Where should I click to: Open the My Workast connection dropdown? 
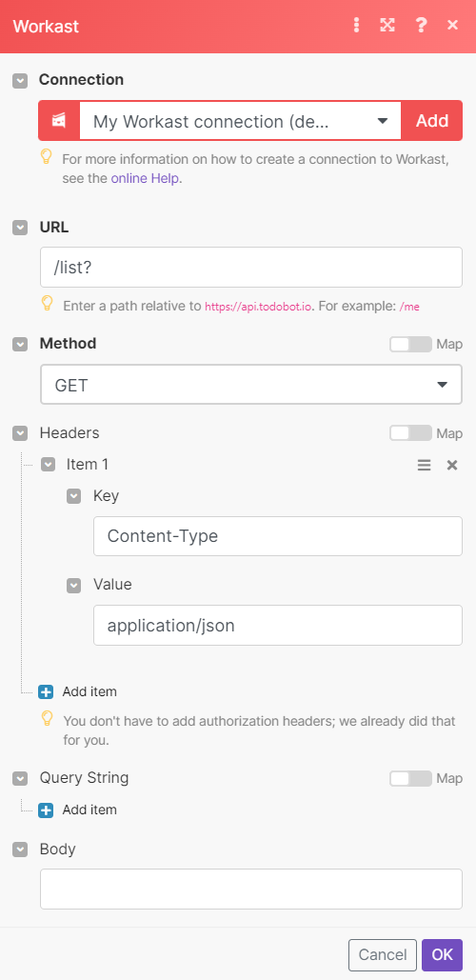[x=241, y=121]
